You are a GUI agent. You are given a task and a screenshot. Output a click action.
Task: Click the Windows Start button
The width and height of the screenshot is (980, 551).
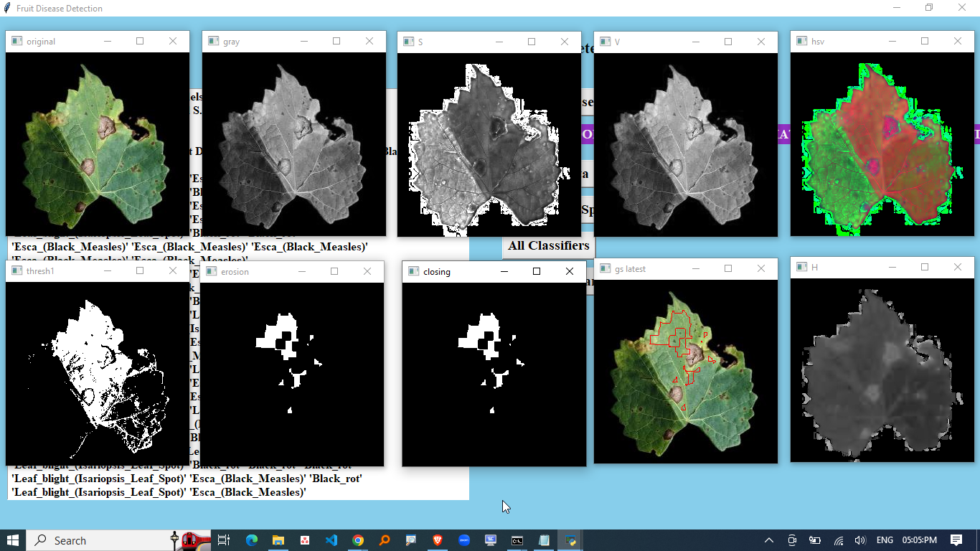click(13, 540)
